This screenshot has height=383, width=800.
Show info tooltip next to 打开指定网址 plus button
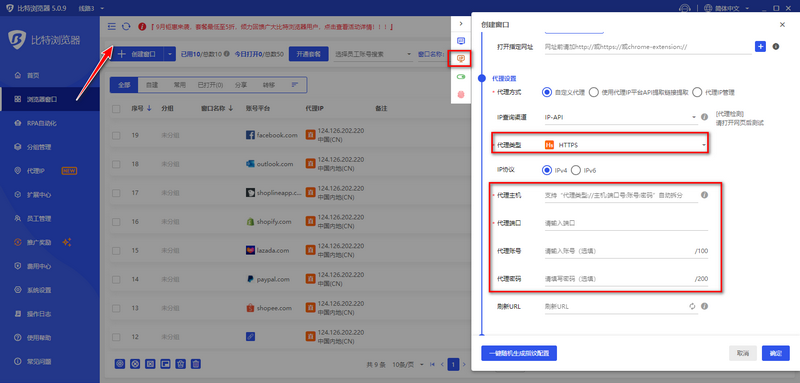776,46
